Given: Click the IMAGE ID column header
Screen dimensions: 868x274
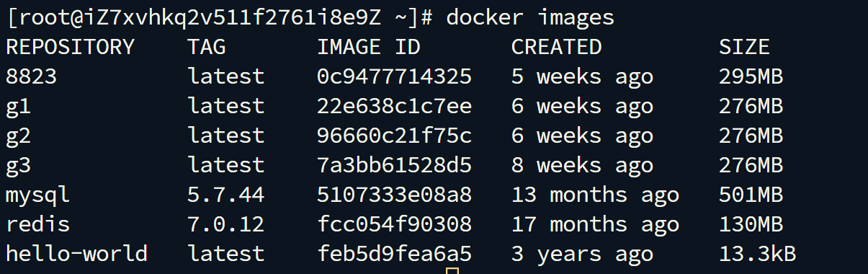Looking at the screenshot, I should 369,47.
